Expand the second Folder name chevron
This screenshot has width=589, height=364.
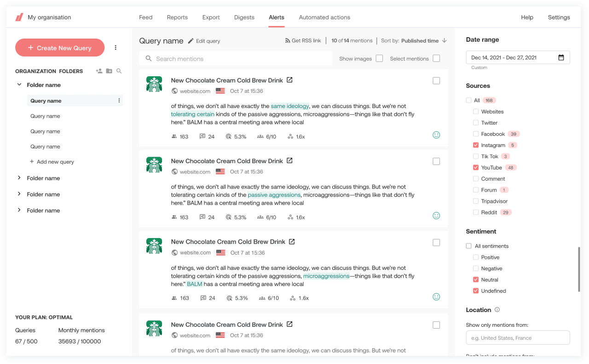19,178
